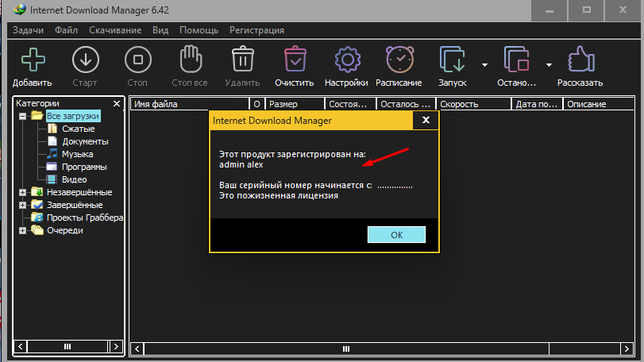The width and height of the screenshot is (644, 362).
Task: Expand the Очереди tree node
Action: [x=22, y=231]
